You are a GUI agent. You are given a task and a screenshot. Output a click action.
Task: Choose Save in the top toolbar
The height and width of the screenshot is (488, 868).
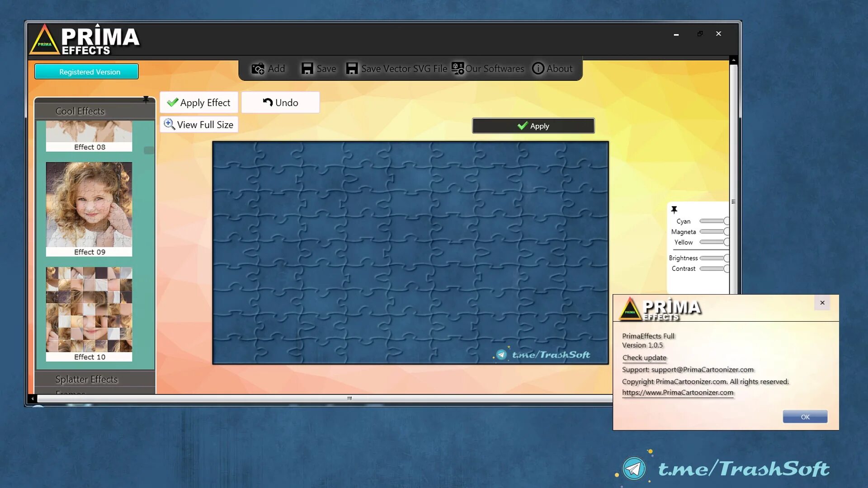[319, 69]
